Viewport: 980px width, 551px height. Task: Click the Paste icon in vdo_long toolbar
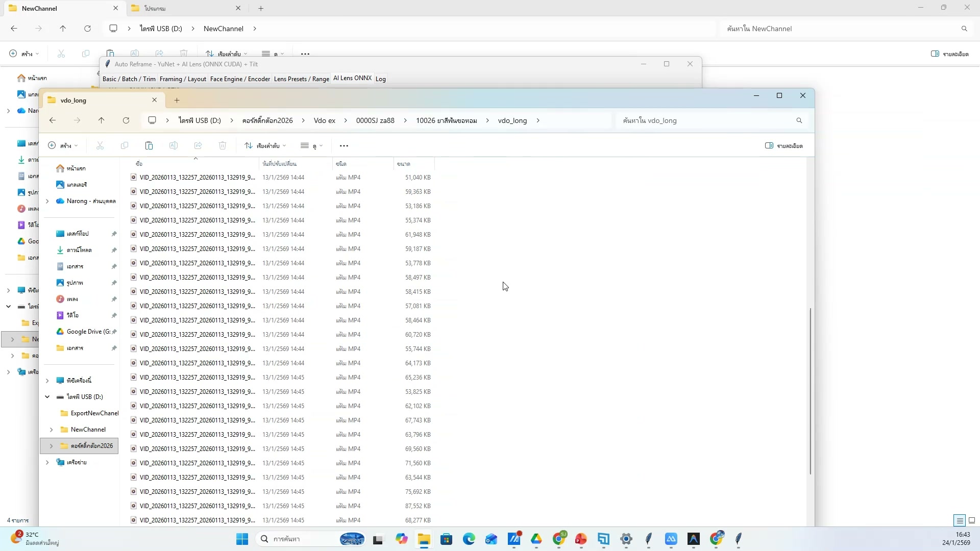(x=149, y=146)
